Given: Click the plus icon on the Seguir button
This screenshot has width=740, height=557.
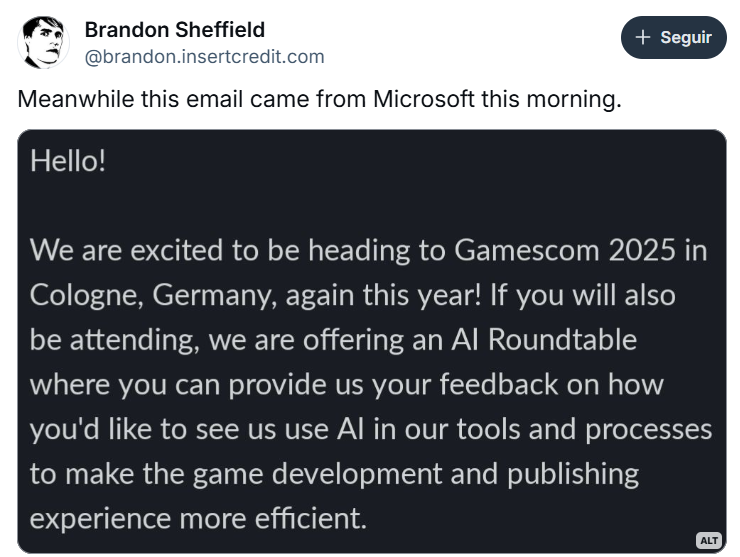Looking at the screenshot, I should coord(644,37).
